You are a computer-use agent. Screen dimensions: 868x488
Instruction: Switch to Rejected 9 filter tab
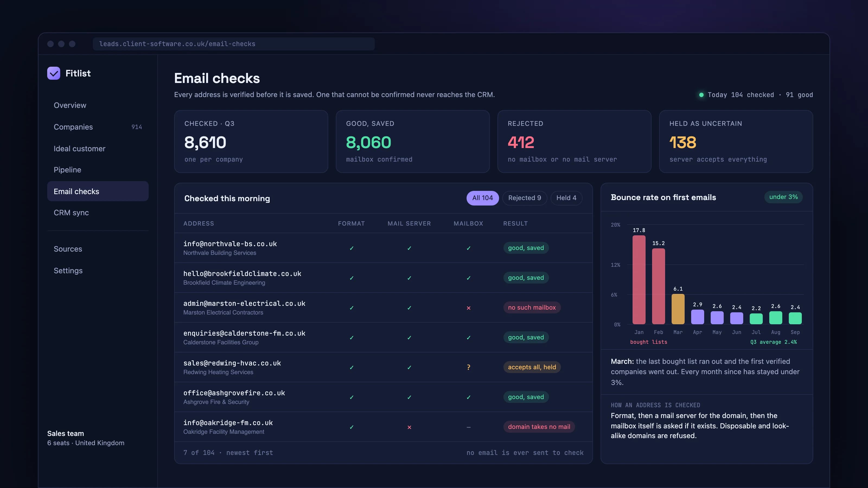point(525,198)
